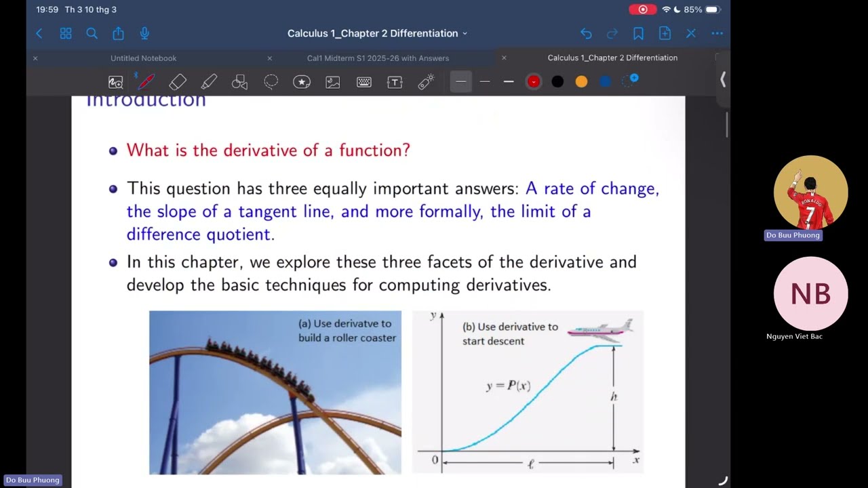
Task: Pick the black pen color
Action: point(557,81)
